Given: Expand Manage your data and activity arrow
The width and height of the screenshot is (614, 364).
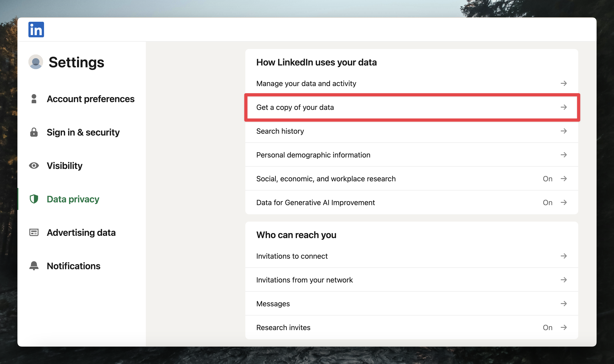Looking at the screenshot, I should click(563, 83).
